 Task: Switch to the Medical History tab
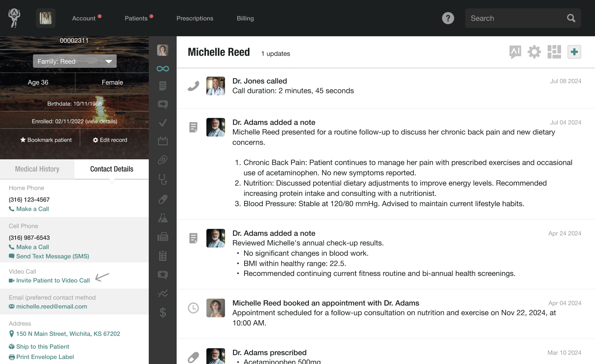[x=37, y=169]
